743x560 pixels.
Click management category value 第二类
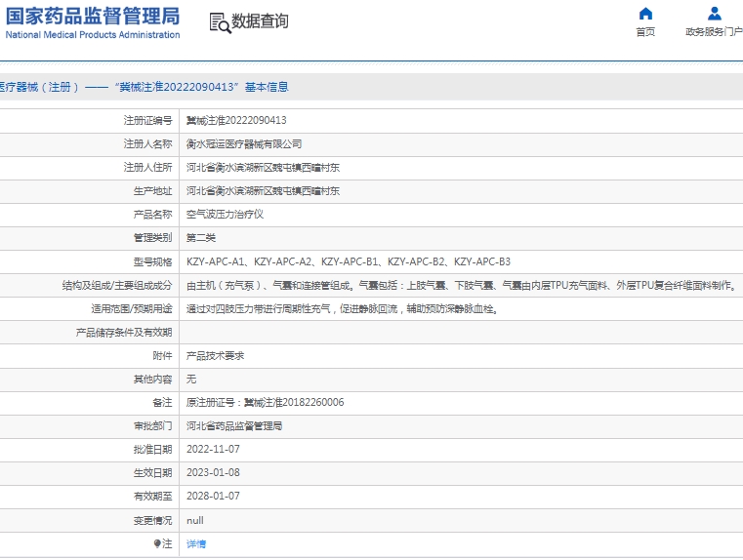pyautogui.click(x=201, y=238)
